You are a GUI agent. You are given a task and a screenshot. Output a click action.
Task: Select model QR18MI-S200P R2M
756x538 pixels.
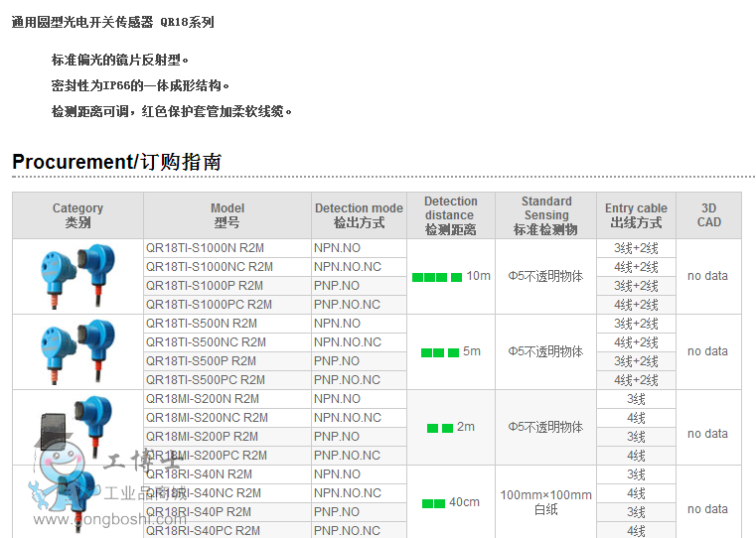202,437
